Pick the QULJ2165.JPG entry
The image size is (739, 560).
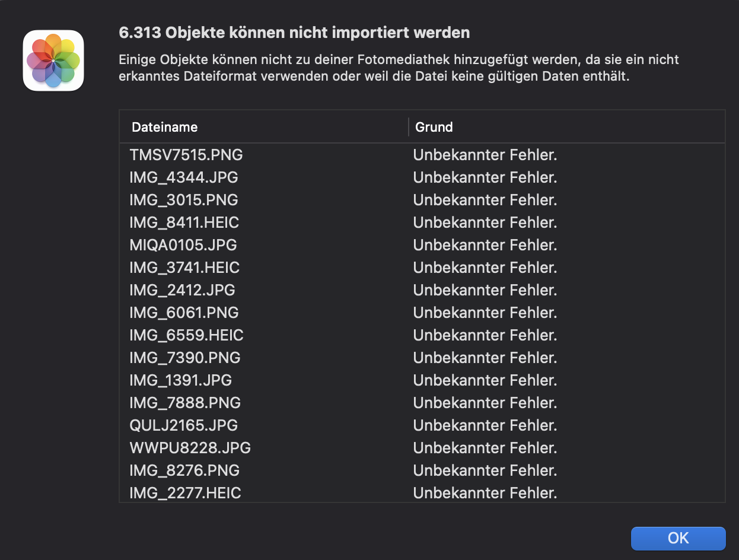point(183,425)
